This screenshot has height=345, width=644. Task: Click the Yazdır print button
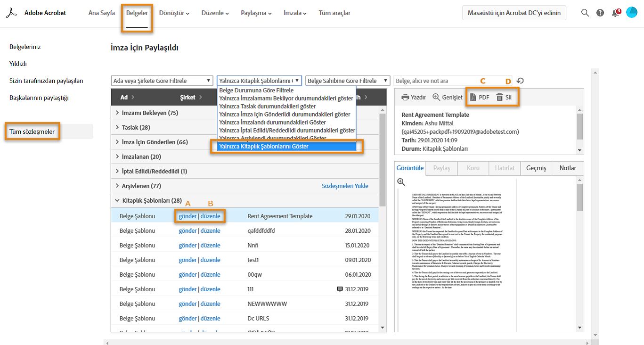414,98
